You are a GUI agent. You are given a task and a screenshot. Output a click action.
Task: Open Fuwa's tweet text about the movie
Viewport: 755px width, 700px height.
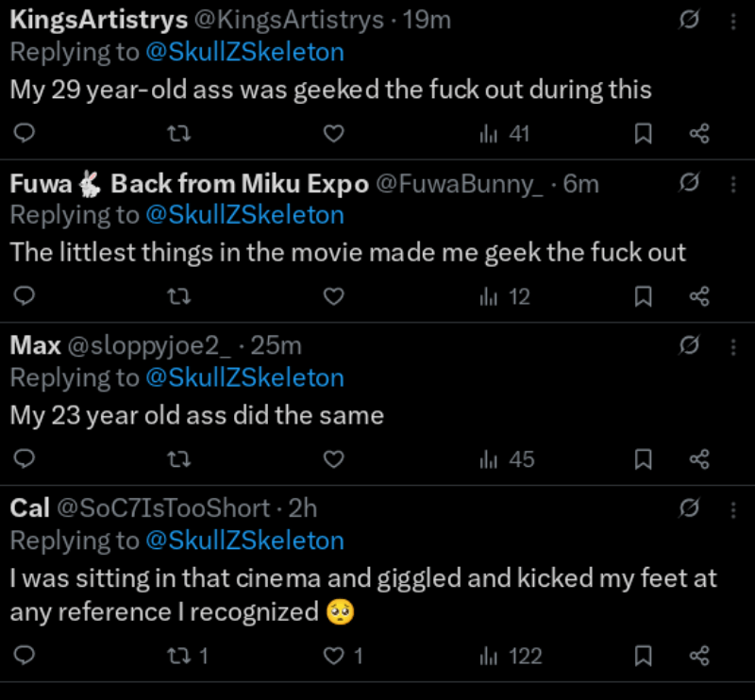click(347, 253)
